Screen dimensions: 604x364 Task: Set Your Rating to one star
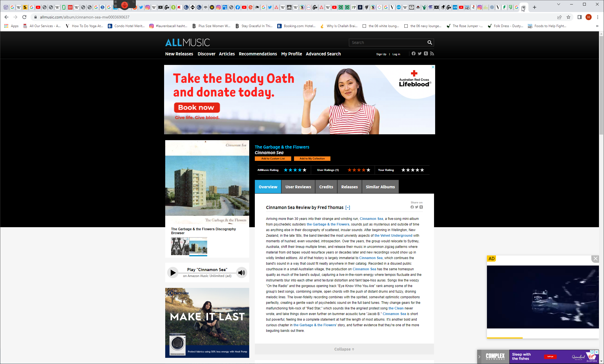[x=403, y=170]
